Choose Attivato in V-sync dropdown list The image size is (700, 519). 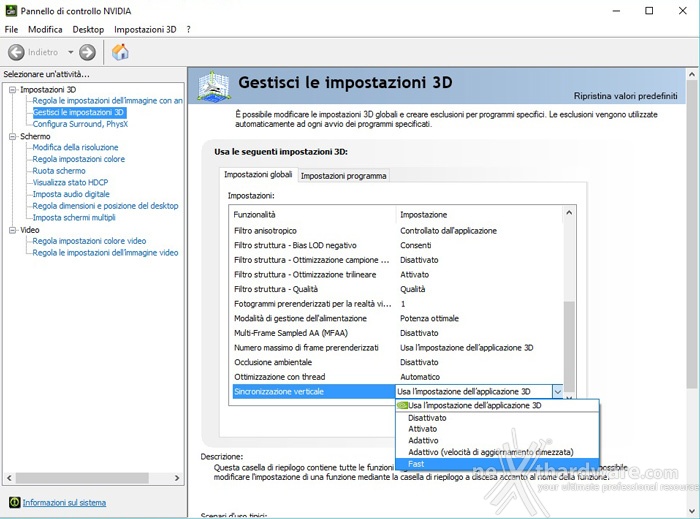pos(497,429)
